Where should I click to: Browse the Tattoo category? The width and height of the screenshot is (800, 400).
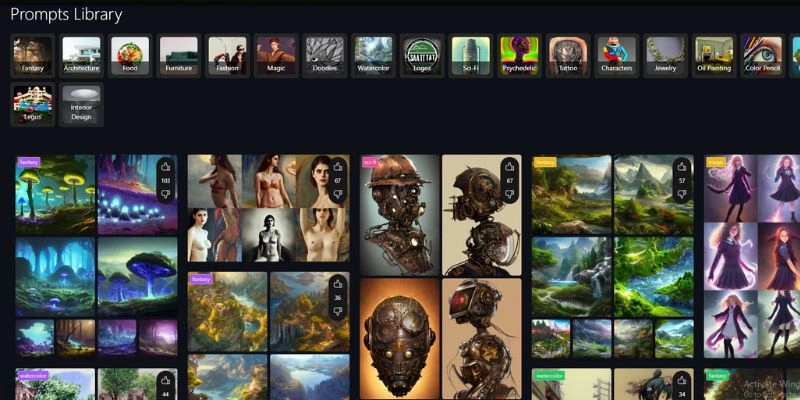click(568, 55)
